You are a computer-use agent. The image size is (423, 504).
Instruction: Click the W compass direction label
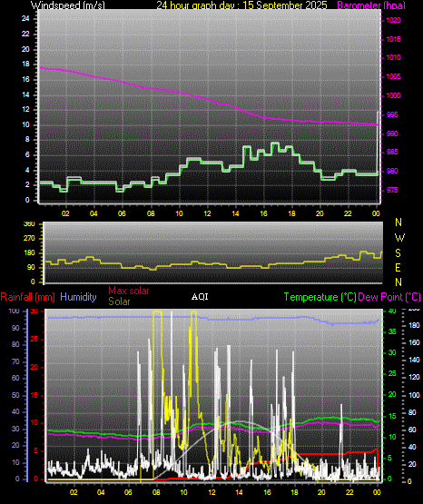pos(399,238)
